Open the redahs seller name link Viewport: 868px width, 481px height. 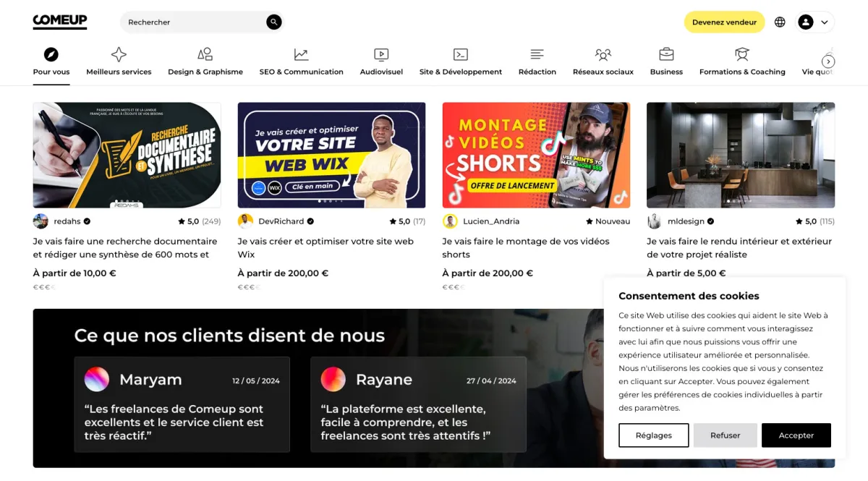(x=67, y=221)
